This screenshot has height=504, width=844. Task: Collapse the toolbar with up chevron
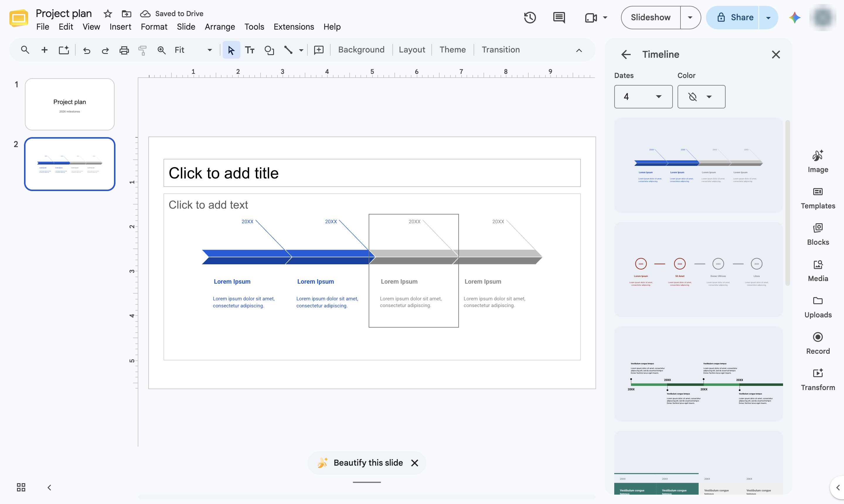tap(579, 50)
